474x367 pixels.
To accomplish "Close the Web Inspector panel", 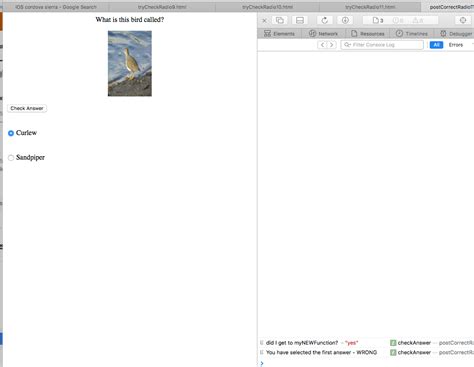I will coord(264,21).
